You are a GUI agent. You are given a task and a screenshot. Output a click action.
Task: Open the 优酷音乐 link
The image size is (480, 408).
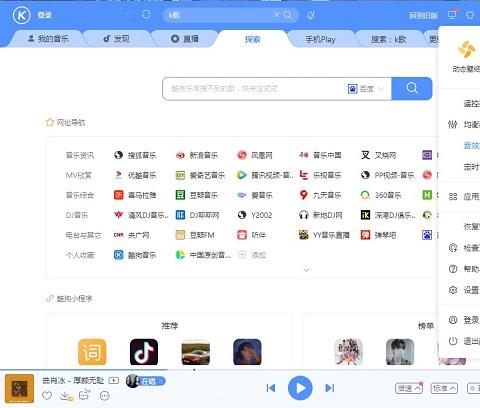click(135, 175)
